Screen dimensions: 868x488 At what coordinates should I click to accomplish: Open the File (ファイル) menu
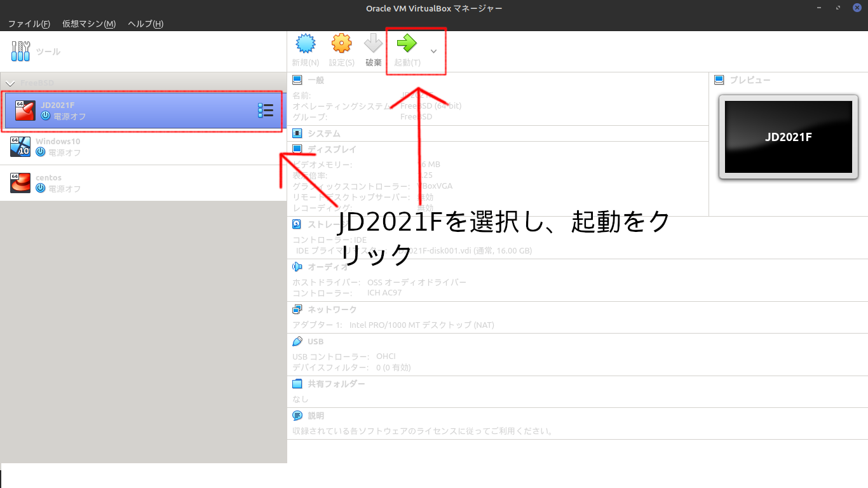click(29, 24)
